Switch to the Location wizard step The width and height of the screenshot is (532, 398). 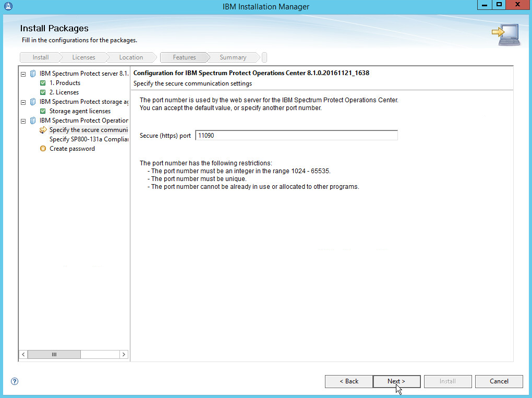(131, 57)
